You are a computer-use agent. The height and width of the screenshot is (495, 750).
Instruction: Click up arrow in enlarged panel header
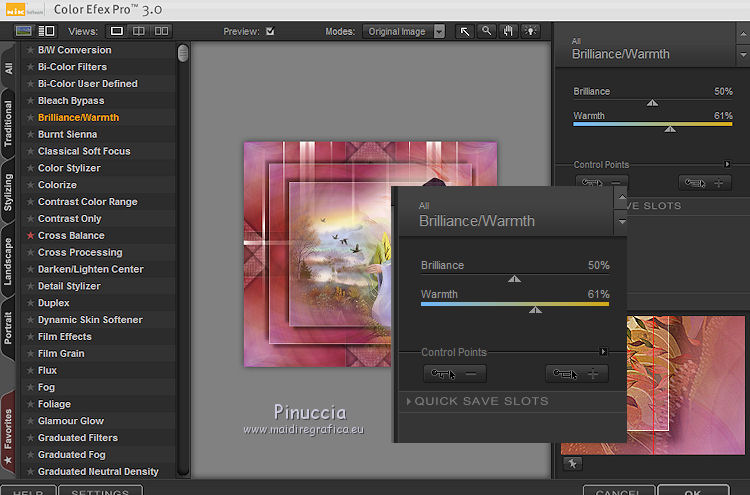click(x=622, y=197)
